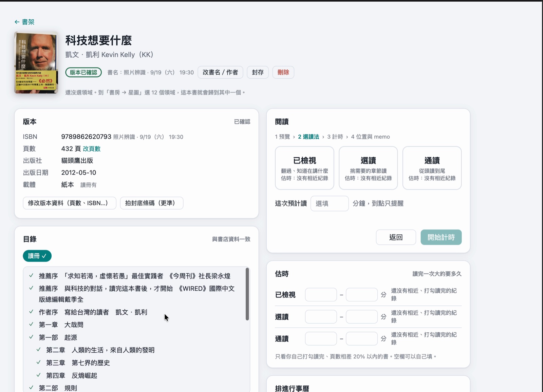Go back to 書架 bookshelf link
The image size is (543, 392).
24,22
